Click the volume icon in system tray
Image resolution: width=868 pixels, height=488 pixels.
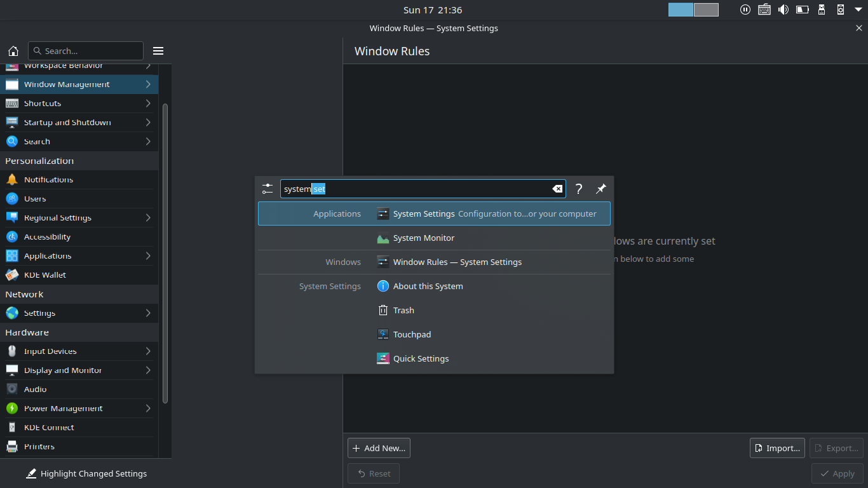coord(783,10)
